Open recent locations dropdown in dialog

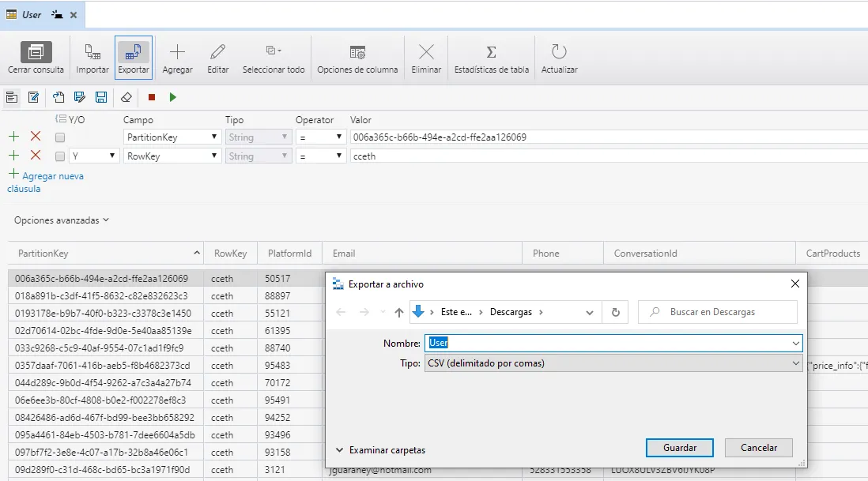tap(383, 313)
